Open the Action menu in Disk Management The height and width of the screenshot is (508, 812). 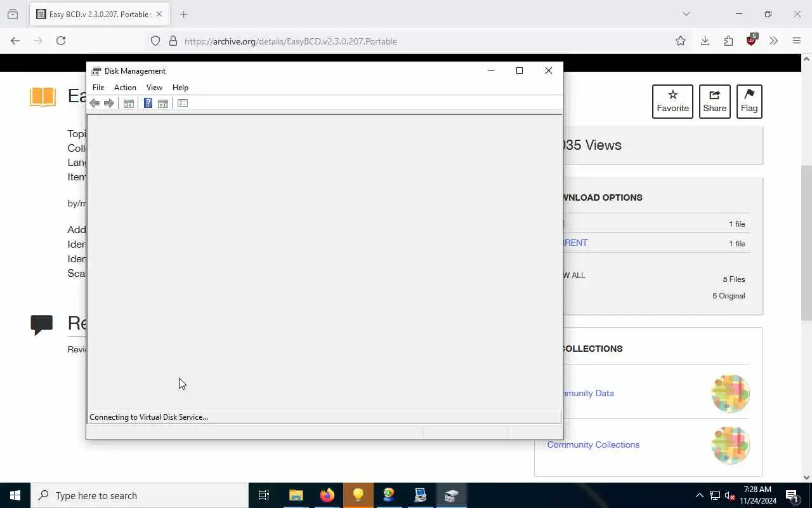point(125,88)
